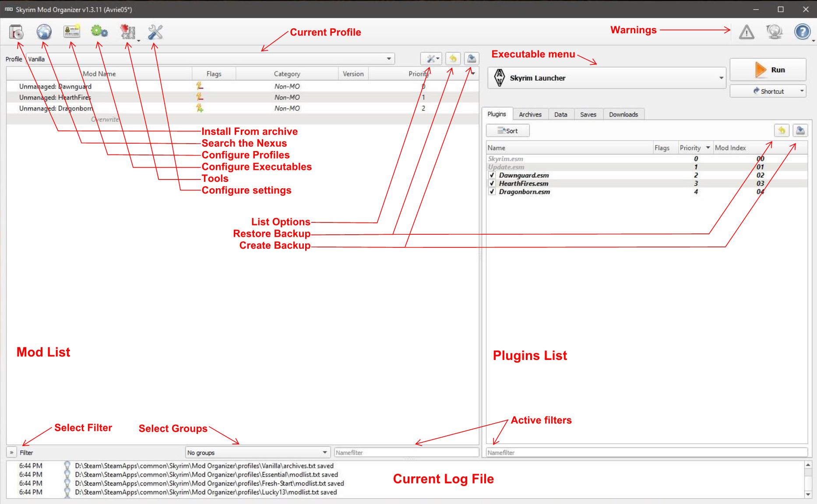The image size is (817, 504).
Task: Select the Overwrite entry in mod list
Action: pyautogui.click(x=243, y=119)
